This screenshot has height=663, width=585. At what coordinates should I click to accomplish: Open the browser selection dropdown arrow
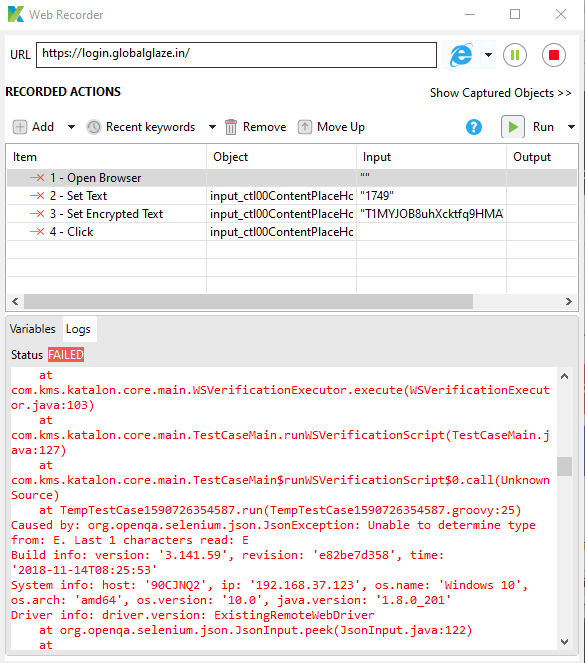click(x=488, y=55)
